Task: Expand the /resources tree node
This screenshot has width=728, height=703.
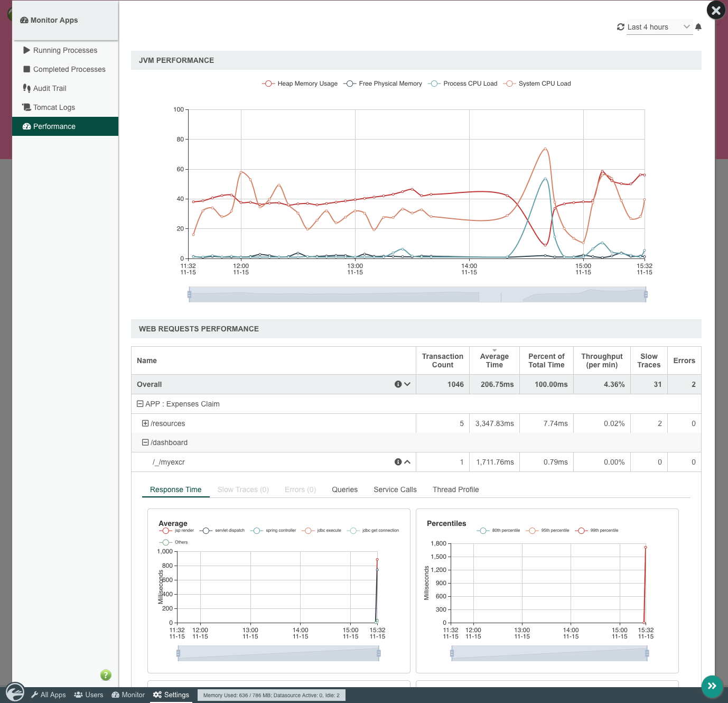Action: (145, 423)
